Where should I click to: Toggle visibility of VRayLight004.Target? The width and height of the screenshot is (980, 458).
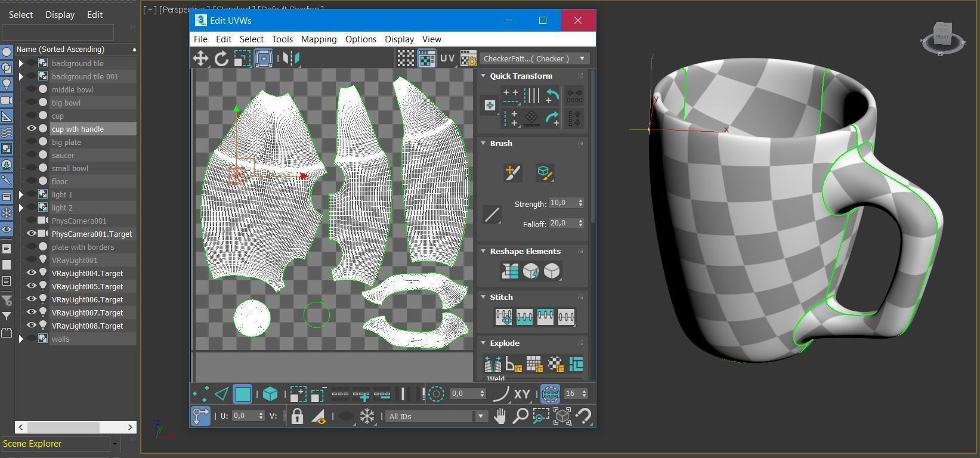click(x=32, y=273)
